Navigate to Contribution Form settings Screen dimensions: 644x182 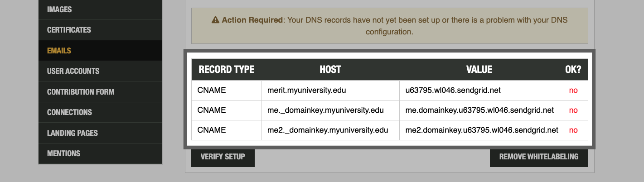coord(81,92)
